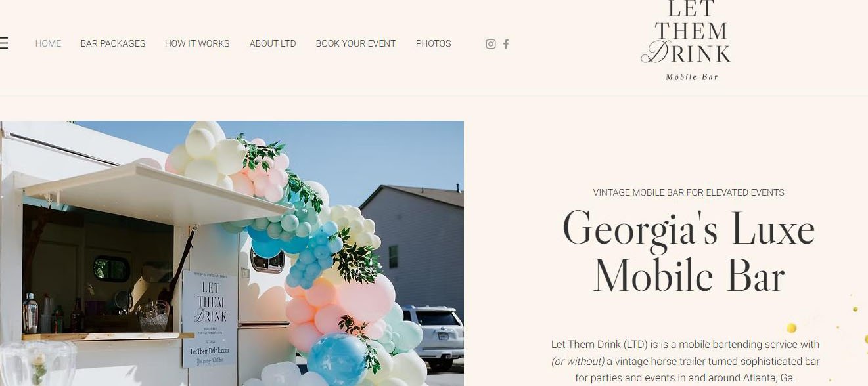Open the ABOUT LTD page
868x386 pixels.
tap(273, 43)
